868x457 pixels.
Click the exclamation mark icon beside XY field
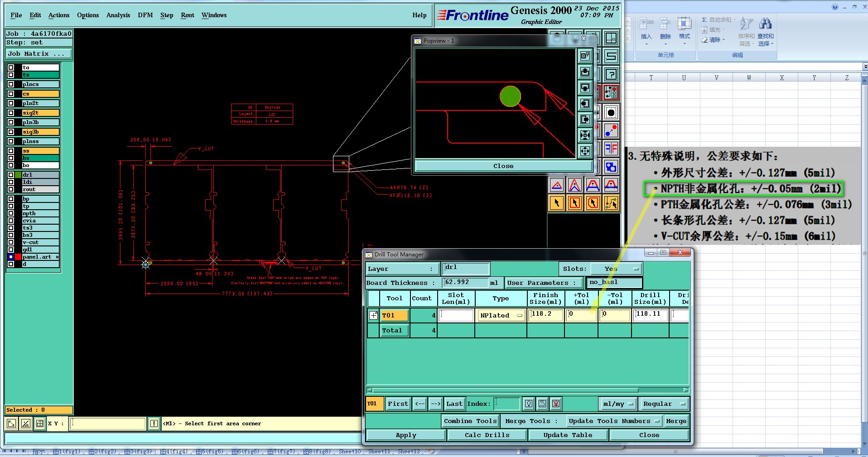(x=154, y=423)
